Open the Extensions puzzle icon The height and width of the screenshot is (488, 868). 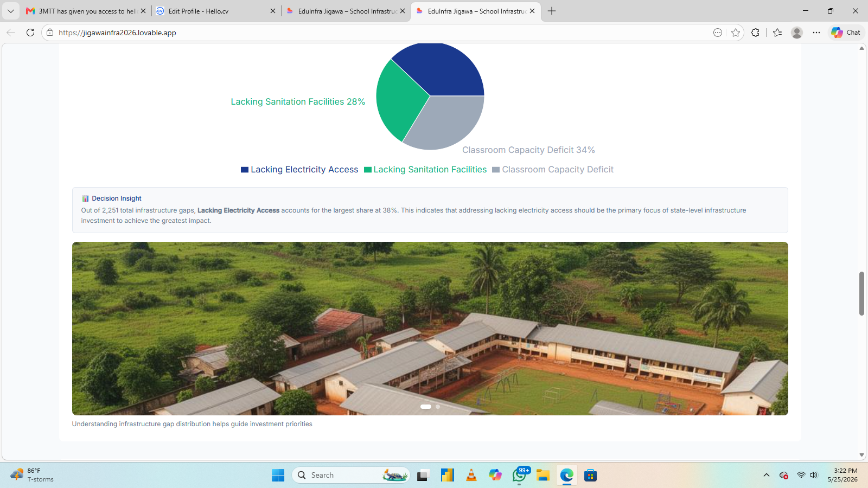tap(755, 33)
